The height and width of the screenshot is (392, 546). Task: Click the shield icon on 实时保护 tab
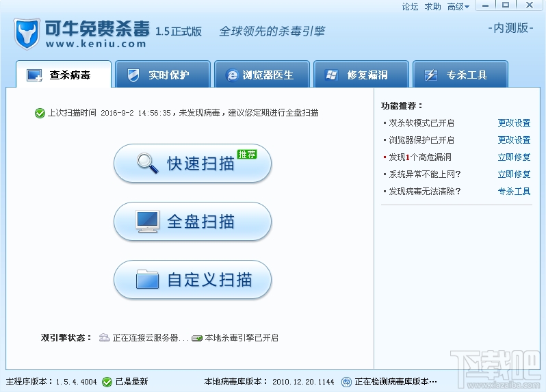click(133, 75)
